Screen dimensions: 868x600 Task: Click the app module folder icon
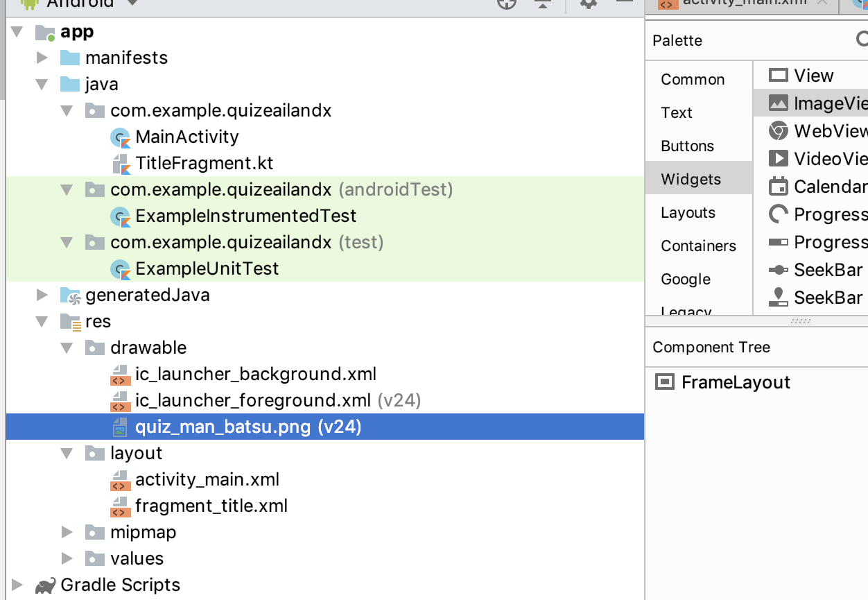click(x=45, y=32)
